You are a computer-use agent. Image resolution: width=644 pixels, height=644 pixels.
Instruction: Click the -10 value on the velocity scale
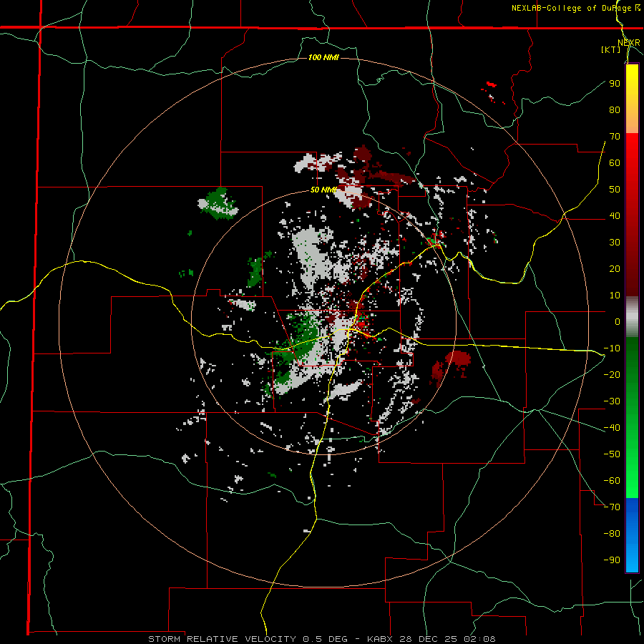tap(612, 348)
